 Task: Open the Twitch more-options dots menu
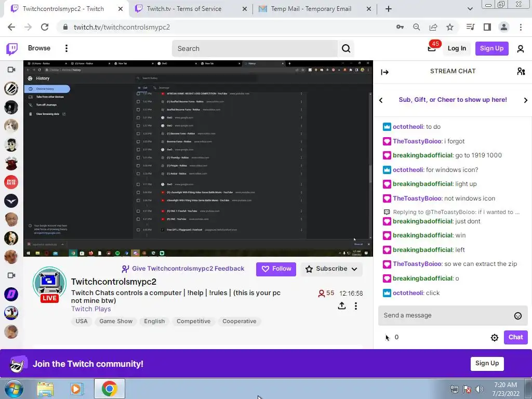coord(66,48)
